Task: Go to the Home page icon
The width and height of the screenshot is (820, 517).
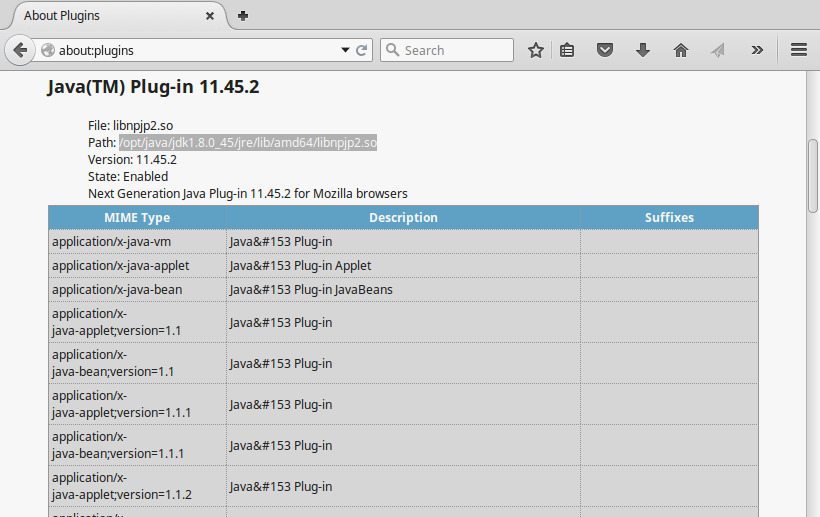Action: tap(680, 50)
